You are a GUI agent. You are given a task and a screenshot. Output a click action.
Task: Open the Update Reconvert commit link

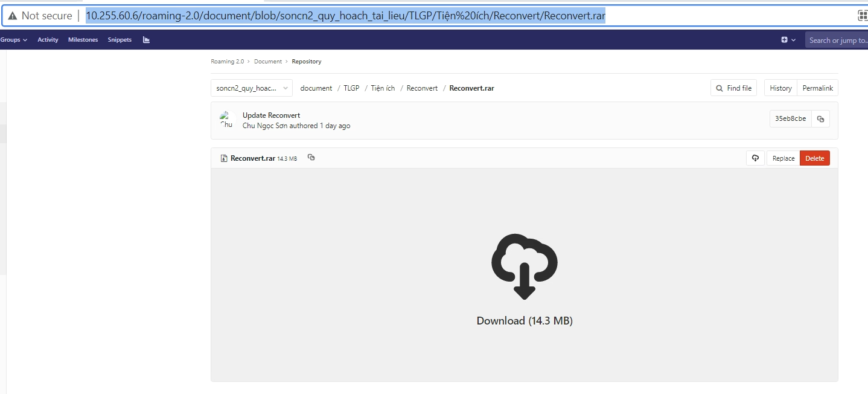click(271, 115)
